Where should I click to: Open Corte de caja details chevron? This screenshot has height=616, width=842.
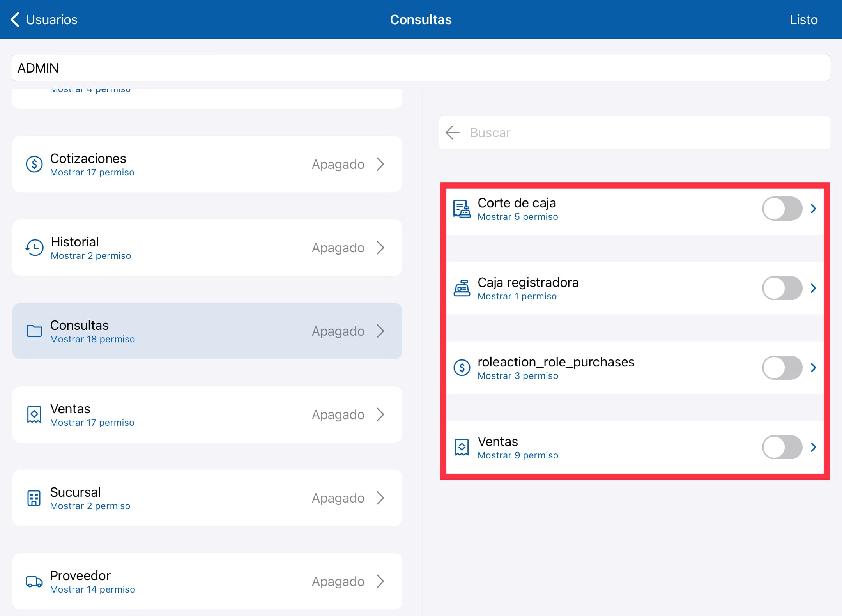point(814,209)
